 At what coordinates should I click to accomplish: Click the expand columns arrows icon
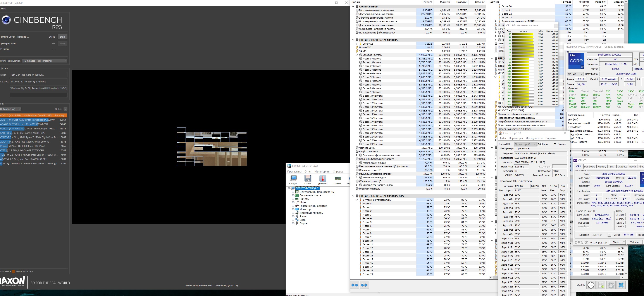355,285
